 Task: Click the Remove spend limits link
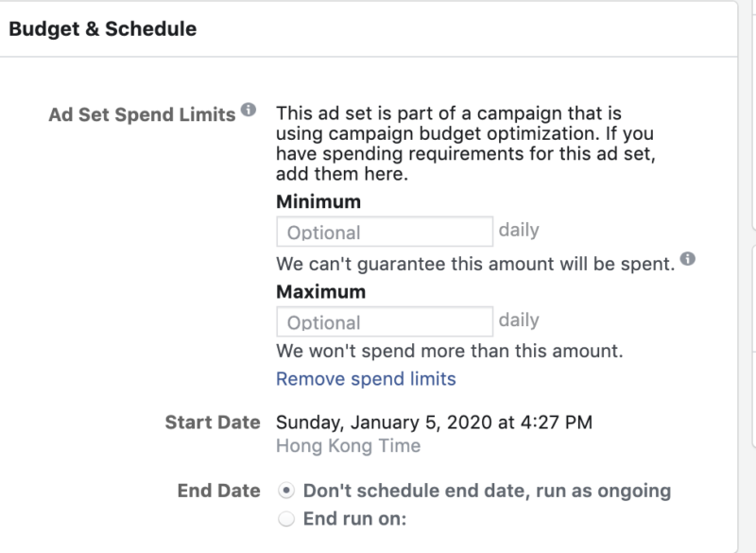point(366,379)
